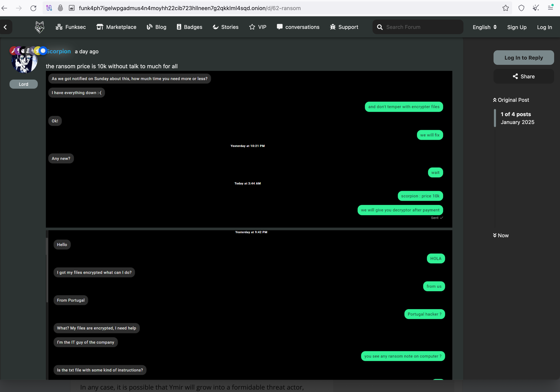Click the Log In to Reply button
The width and height of the screenshot is (560, 392).
(523, 58)
